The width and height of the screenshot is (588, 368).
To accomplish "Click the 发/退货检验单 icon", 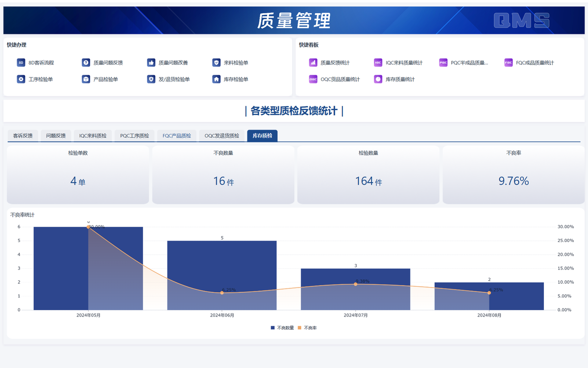I will (x=151, y=79).
